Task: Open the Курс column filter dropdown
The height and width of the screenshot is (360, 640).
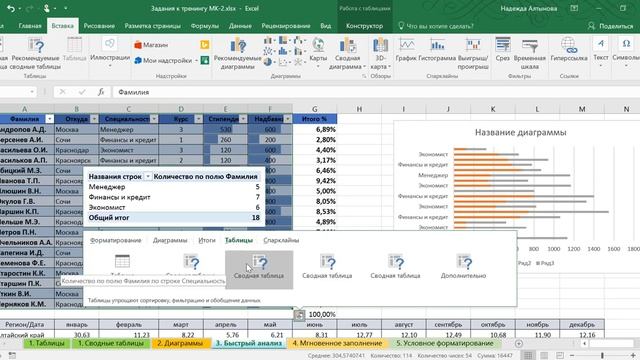Action: coord(198,119)
